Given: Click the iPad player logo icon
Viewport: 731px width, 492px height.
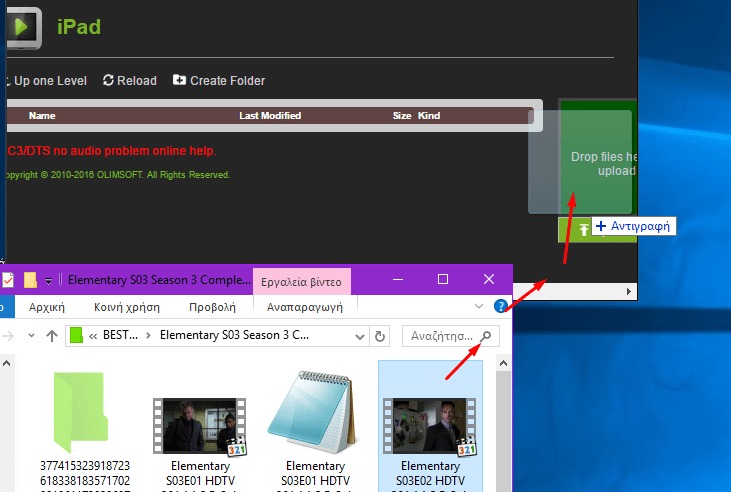Looking at the screenshot, I should (x=24, y=28).
